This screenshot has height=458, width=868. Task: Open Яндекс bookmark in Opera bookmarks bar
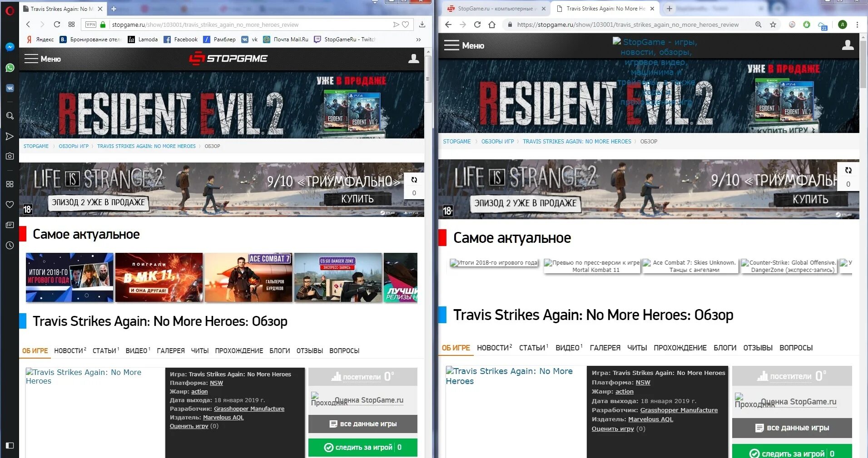(x=40, y=39)
